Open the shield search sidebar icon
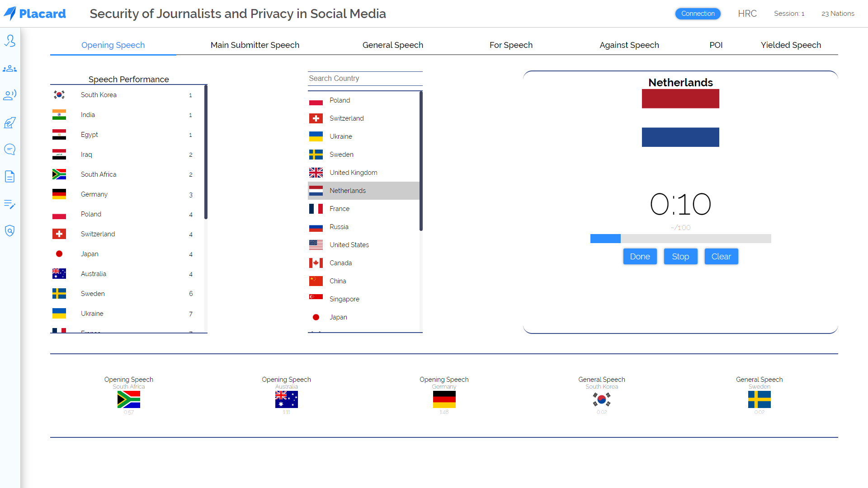This screenshot has height=488, width=868. click(10, 231)
